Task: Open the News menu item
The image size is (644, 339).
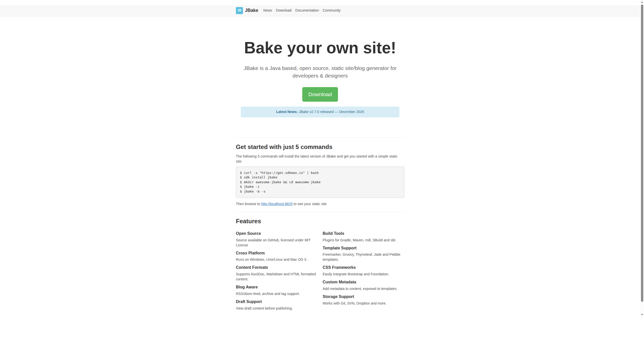Action: click(268, 10)
